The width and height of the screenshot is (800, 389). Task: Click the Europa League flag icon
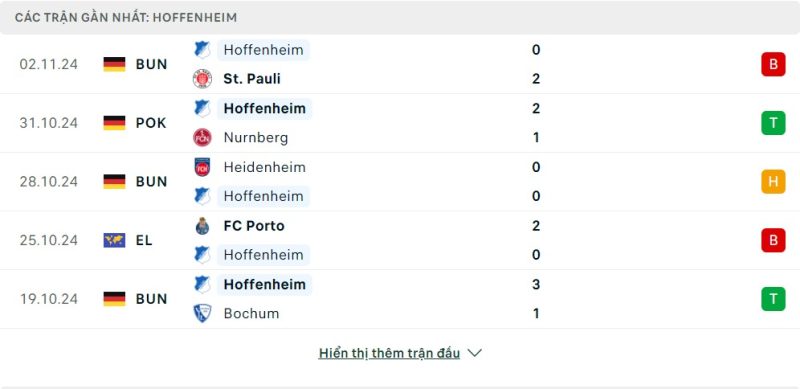coord(114,240)
